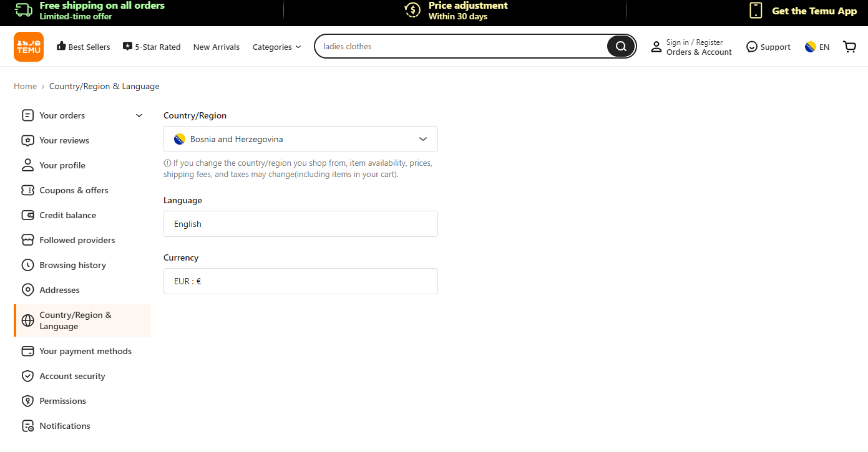Screen dimensions: 868x452
Task: Click Sign in / Register link
Action: pyautogui.click(x=695, y=42)
